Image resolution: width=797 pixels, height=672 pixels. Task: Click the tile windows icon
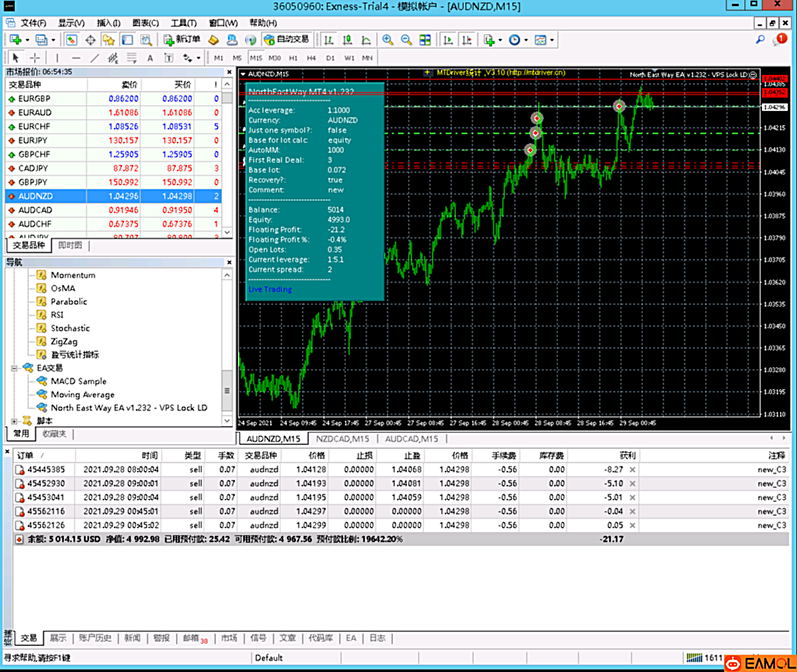pyautogui.click(x=425, y=40)
